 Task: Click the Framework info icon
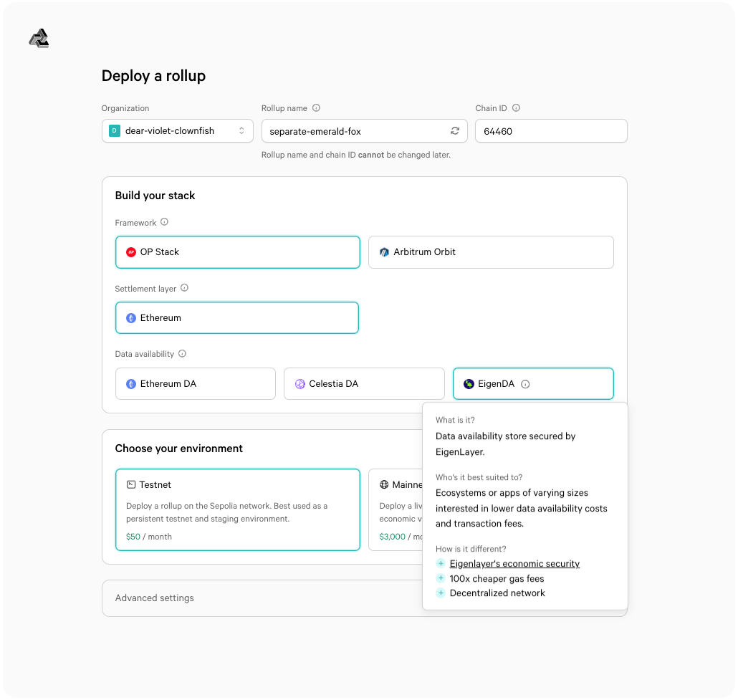click(x=164, y=222)
